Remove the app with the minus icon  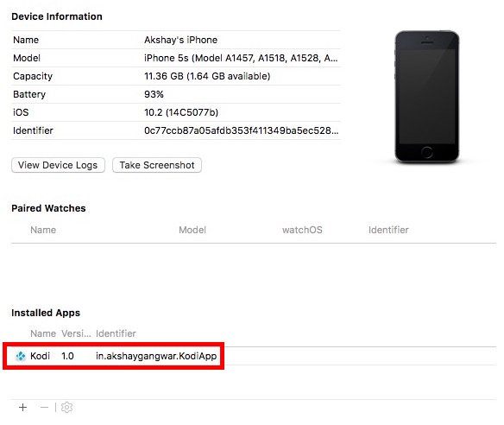(x=44, y=408)
